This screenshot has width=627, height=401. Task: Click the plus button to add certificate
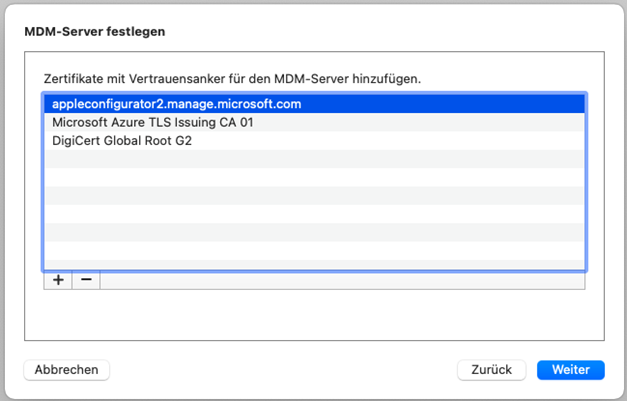58,280
